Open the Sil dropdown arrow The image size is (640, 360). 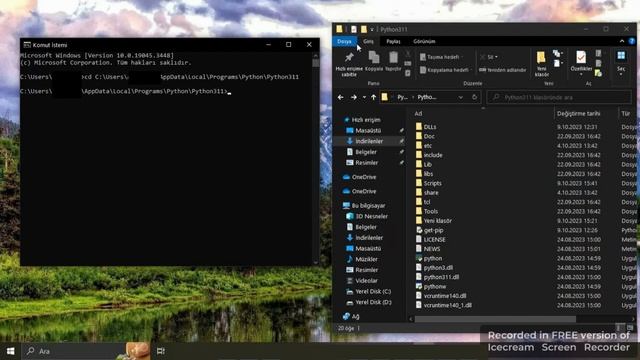pyautogui.click(x=496, y=57)
